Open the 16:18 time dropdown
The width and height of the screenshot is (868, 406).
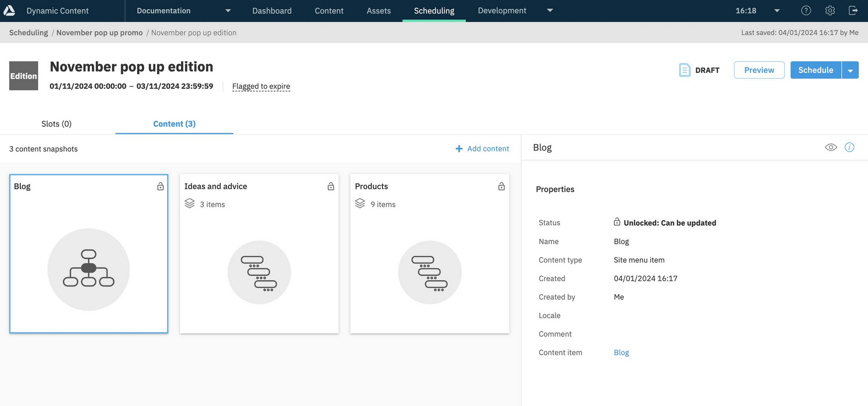777,11
